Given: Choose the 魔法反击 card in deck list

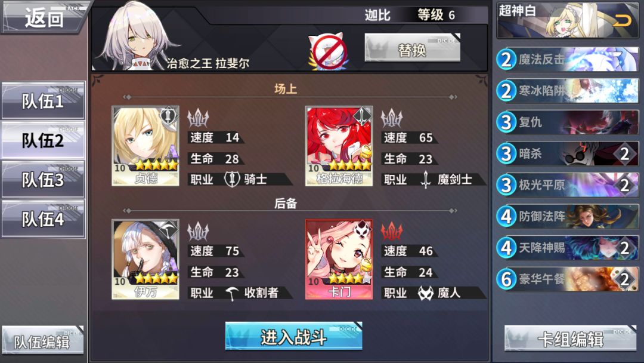Looking at the screenshot, I should pos(568,59).
